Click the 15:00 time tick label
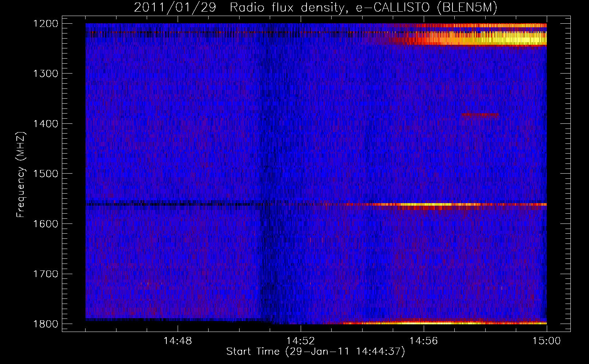 [x=547, y=341]
